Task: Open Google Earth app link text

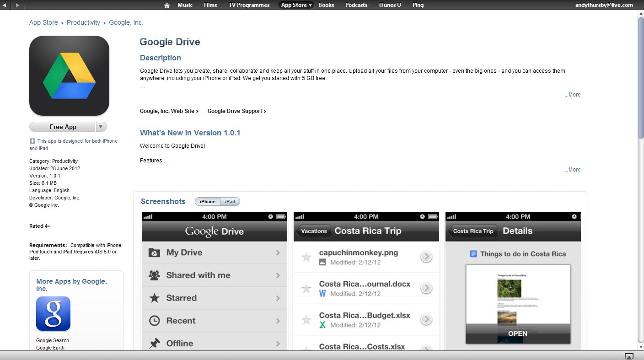Action: [x=50, y=348]
